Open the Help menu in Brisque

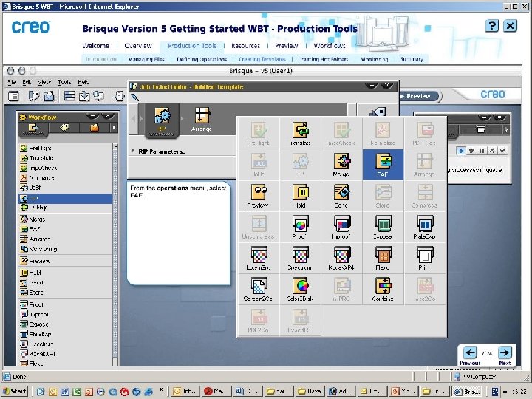pyautogui.click(x=83, y=82)
